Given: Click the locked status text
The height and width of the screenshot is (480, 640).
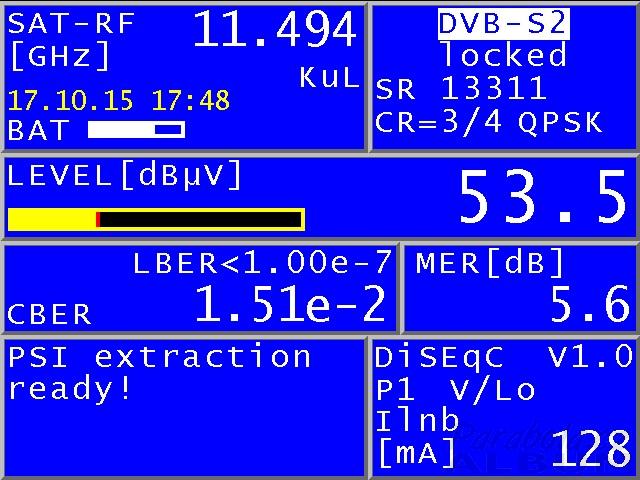Looking at the screenshot, I should coord(504,54).
